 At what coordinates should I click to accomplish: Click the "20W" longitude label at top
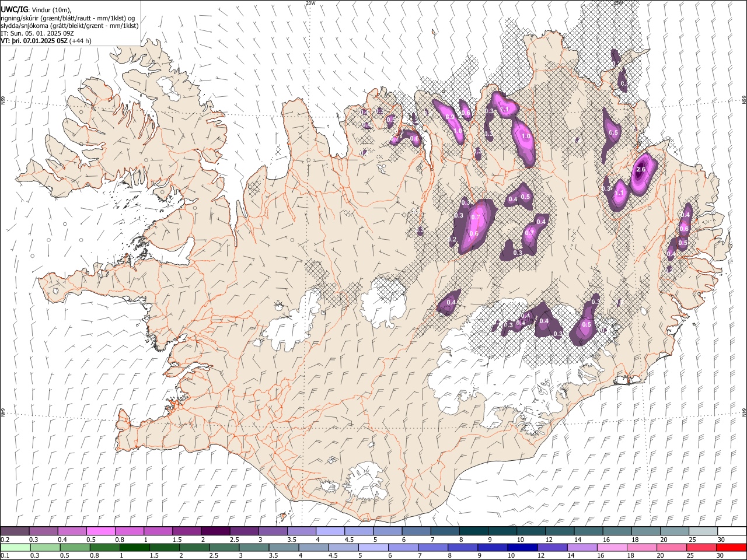pyautogui.click(x=310, y=3)
